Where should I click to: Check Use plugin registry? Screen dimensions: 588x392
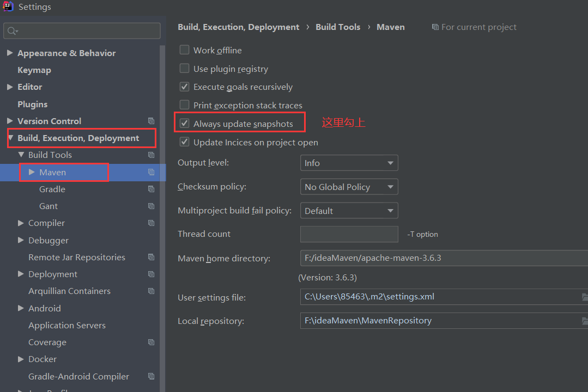(185, 68)
